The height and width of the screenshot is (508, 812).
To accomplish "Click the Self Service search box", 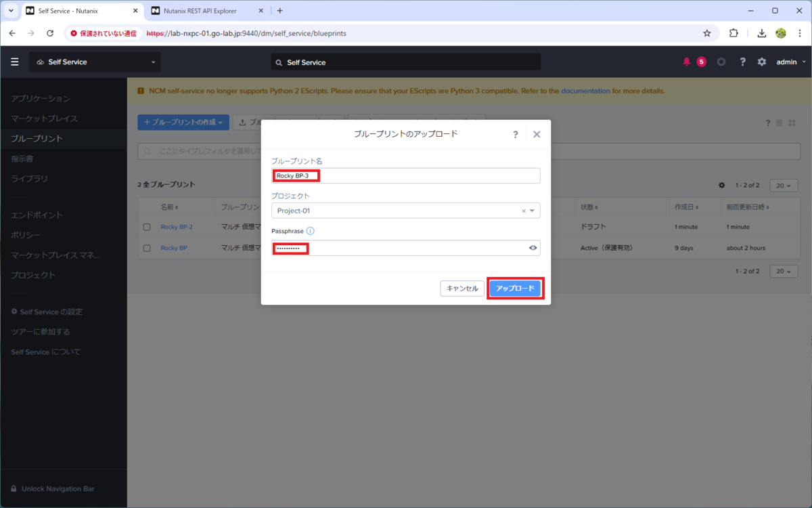I will pos(405,62).
